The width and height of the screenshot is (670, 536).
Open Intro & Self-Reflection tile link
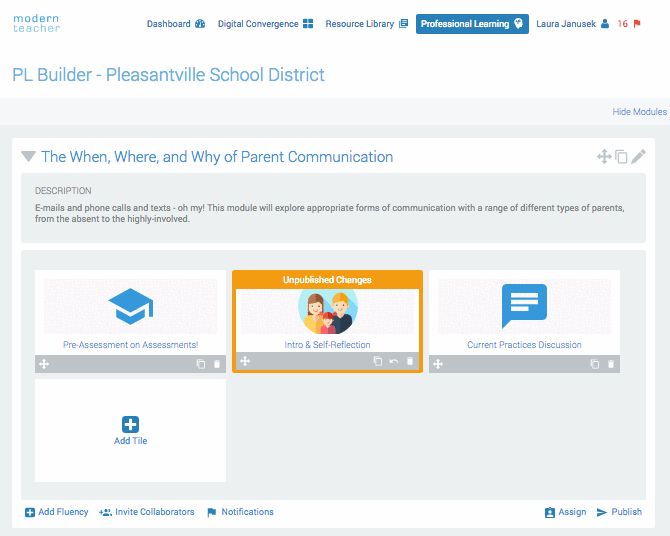(x=327, y=345)
